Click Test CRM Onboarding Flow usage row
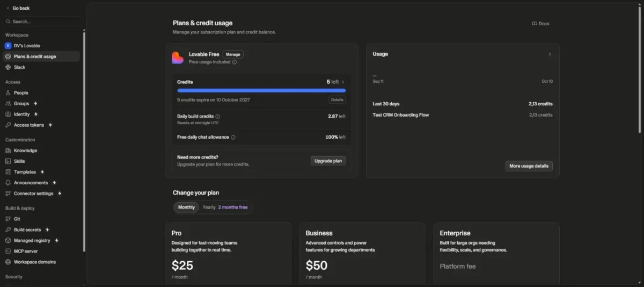 point(463,114)
